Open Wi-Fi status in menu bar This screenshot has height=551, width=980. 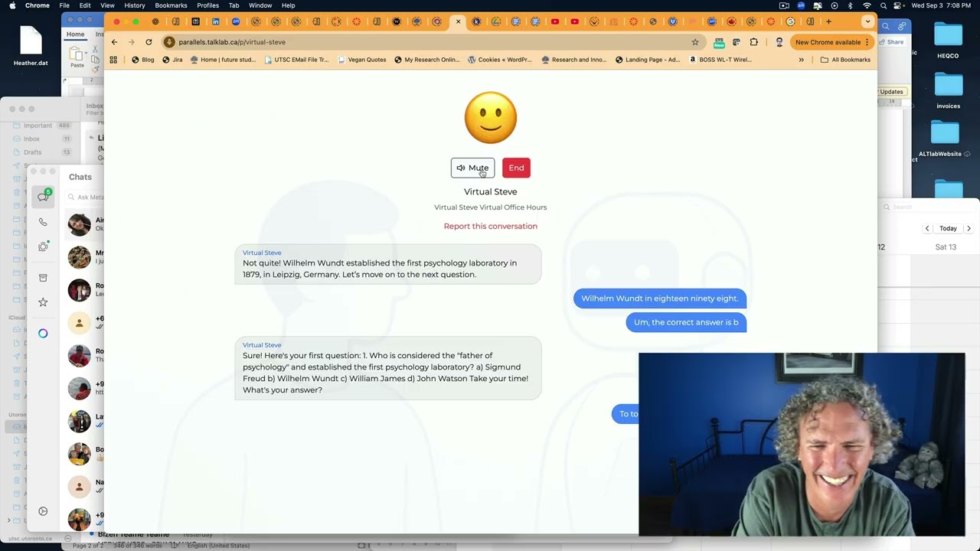click(867, 5)
